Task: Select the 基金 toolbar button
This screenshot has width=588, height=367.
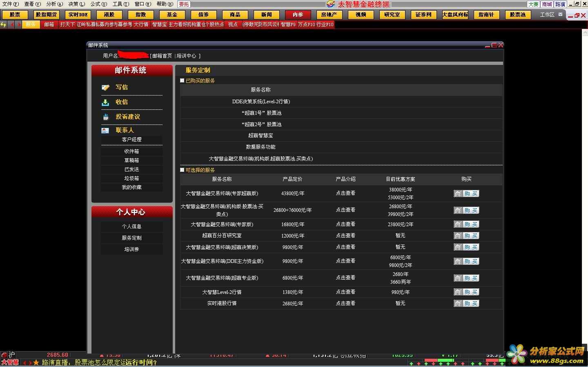Action: click(172, 15)
